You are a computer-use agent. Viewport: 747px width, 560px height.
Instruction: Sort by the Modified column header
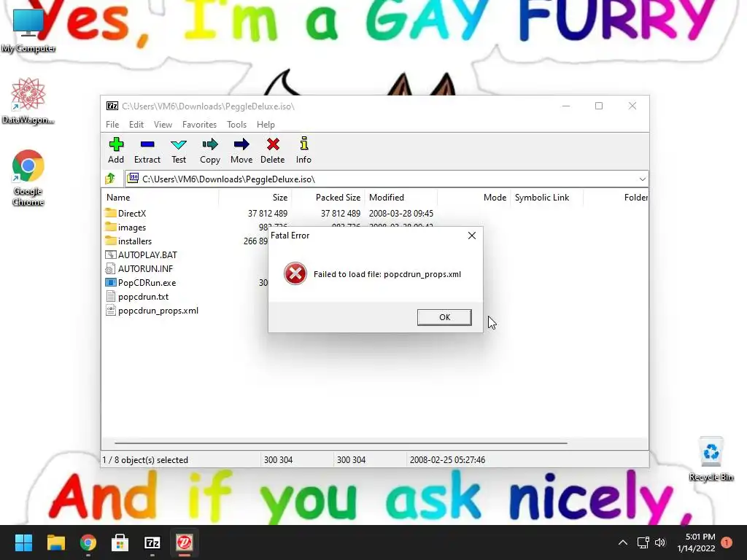(401, 197)
